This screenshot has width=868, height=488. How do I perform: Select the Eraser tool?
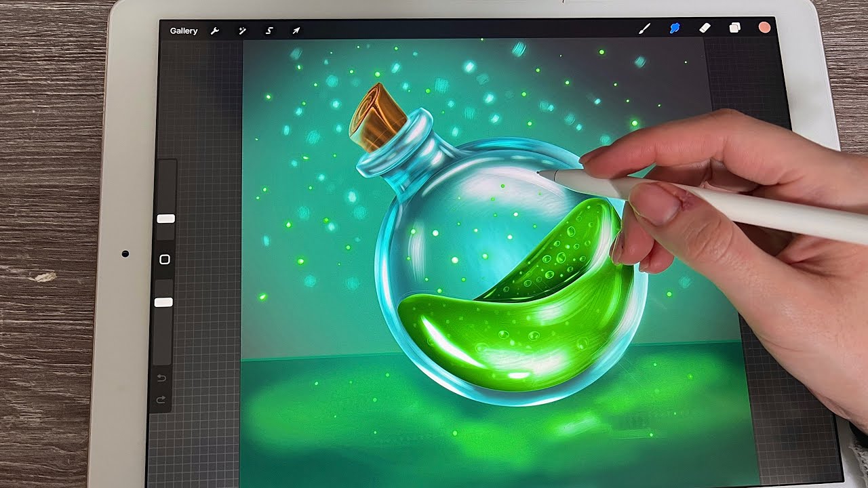tap(705, 28)
